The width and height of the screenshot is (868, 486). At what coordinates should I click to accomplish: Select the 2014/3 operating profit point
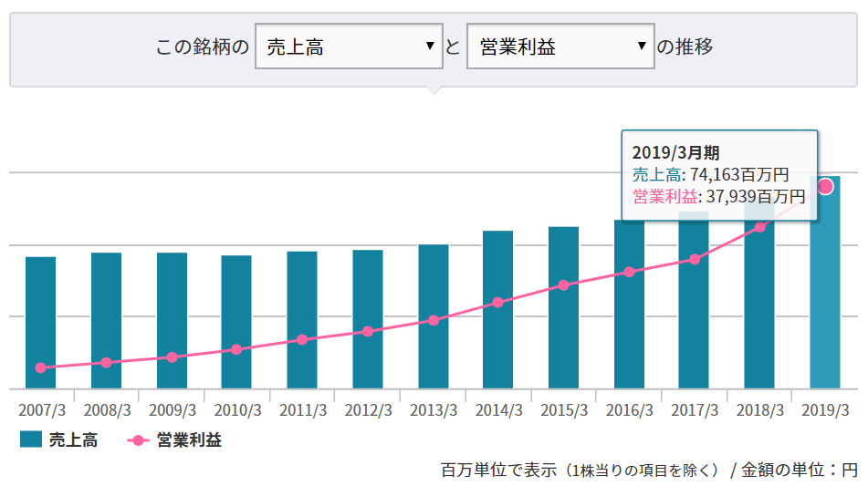(497, 302)
